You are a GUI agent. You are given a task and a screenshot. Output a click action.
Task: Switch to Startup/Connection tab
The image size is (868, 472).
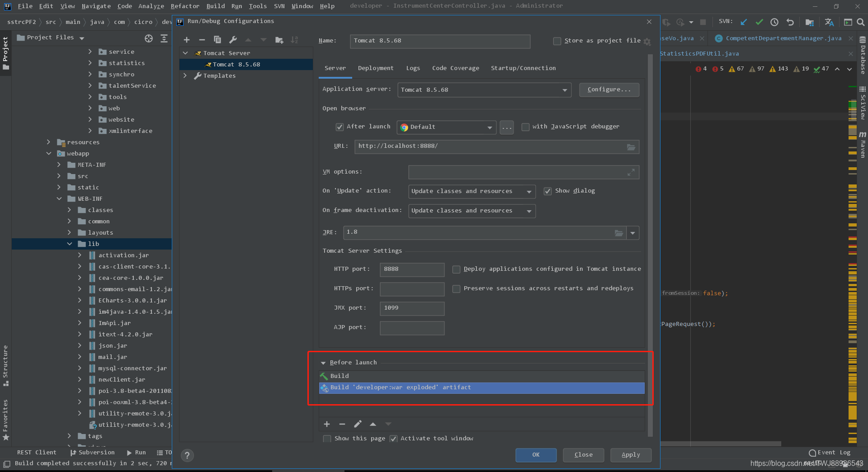pos(523,68)
